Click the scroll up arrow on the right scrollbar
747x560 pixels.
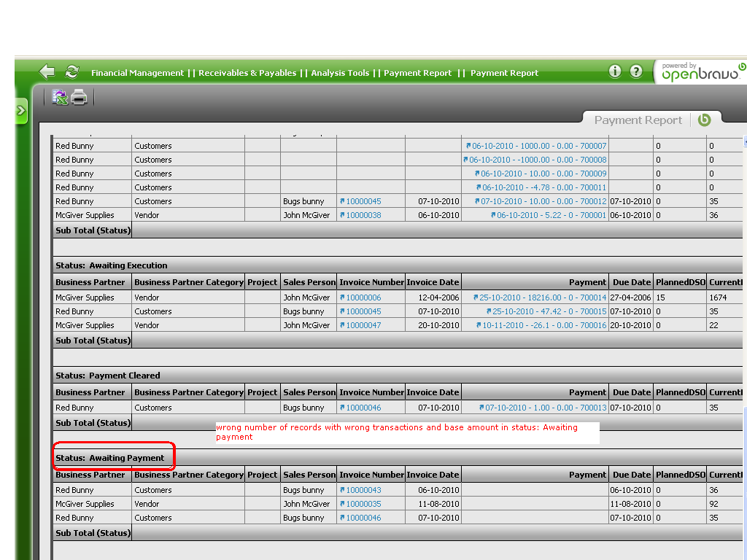(744, 141)
